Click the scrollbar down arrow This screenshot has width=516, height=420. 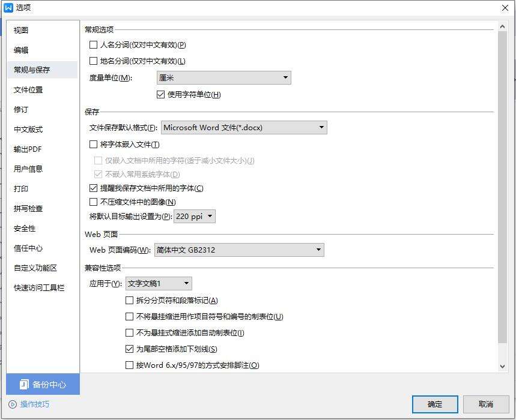coord(502,366)
